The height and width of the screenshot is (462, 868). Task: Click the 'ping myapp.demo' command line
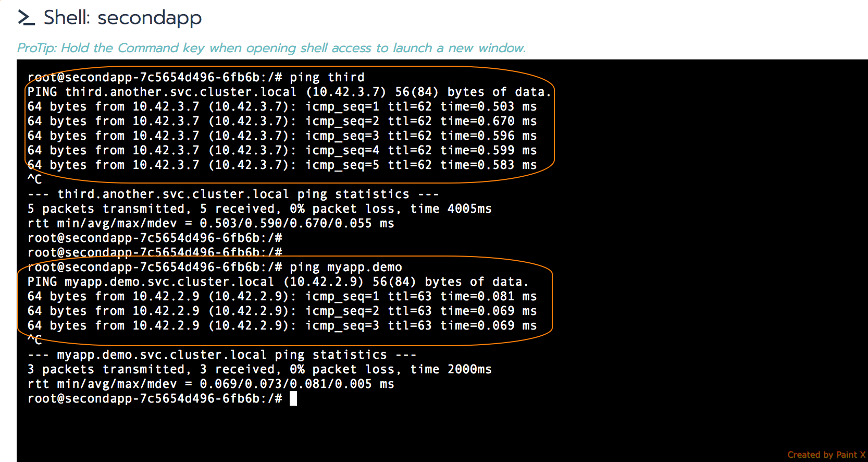[215, 267]
